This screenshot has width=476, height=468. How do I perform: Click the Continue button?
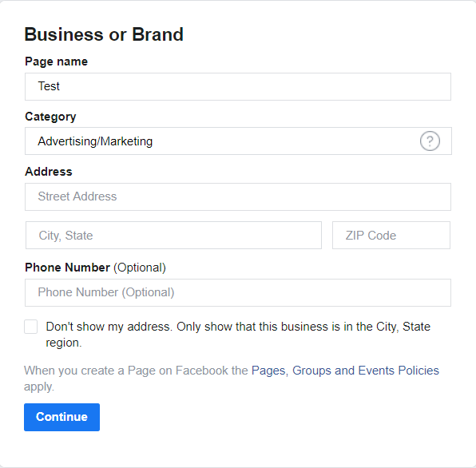click(62, 417)
